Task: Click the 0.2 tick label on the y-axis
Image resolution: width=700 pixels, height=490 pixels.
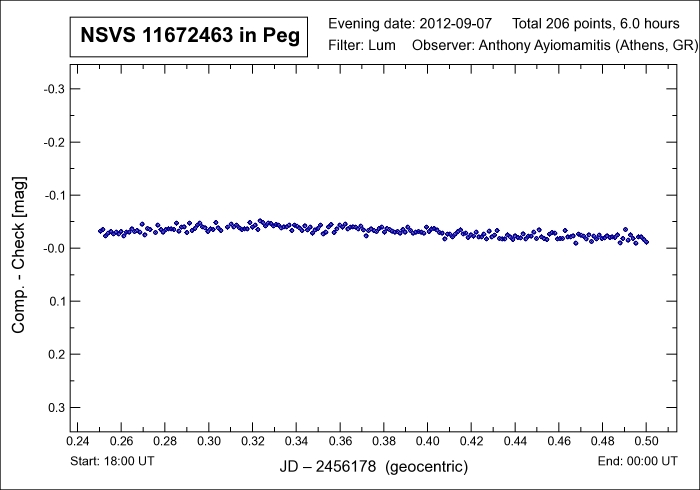Action: [57, 354]
